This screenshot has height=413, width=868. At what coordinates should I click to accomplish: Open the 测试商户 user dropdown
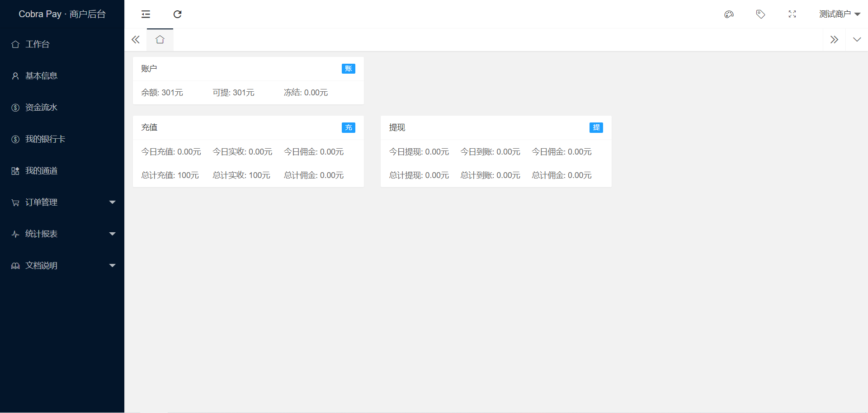coord(839,14)
